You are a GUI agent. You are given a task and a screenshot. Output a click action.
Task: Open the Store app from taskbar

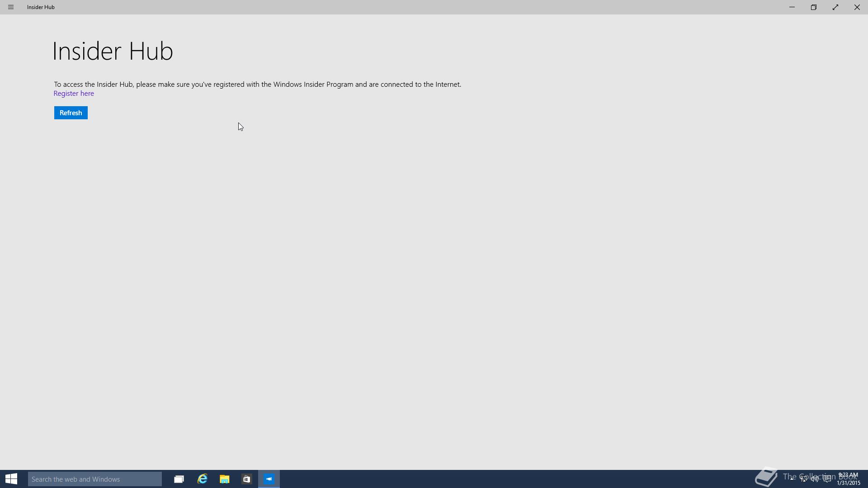pos(246,479)
